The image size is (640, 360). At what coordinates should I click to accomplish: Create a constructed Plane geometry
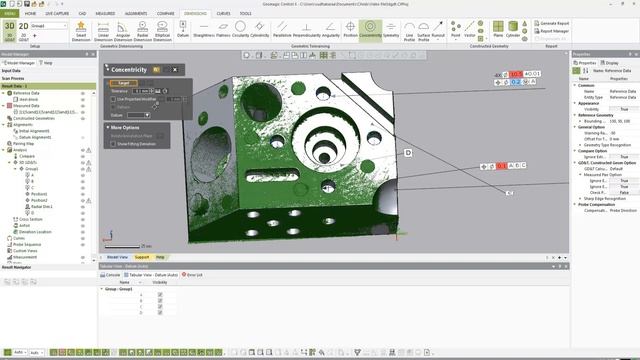(498, 29)
